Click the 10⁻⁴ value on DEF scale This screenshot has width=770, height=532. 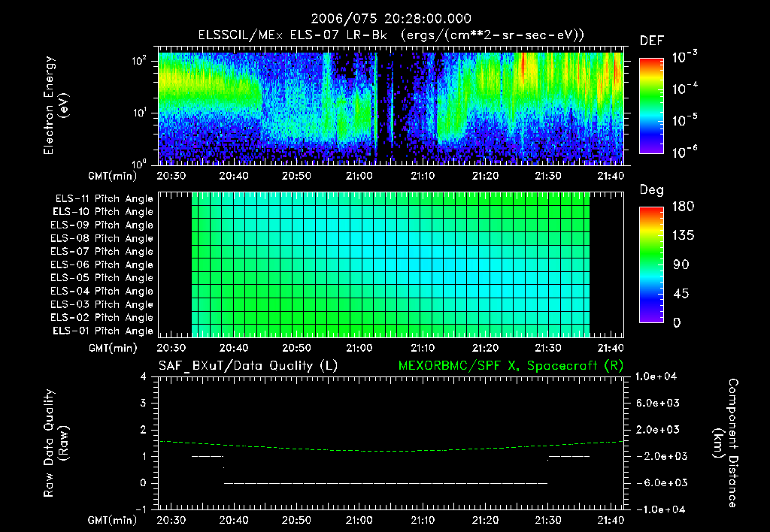tap(684, 89)
